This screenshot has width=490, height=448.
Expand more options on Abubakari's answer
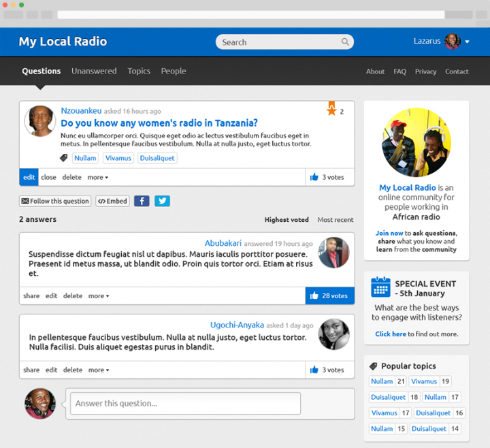coord(98,296)
